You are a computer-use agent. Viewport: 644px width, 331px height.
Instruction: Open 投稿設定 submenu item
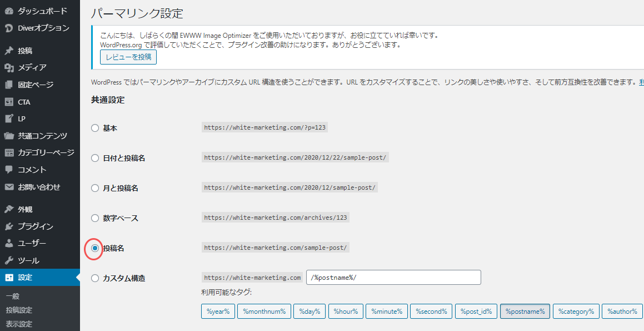pos(19,310)
